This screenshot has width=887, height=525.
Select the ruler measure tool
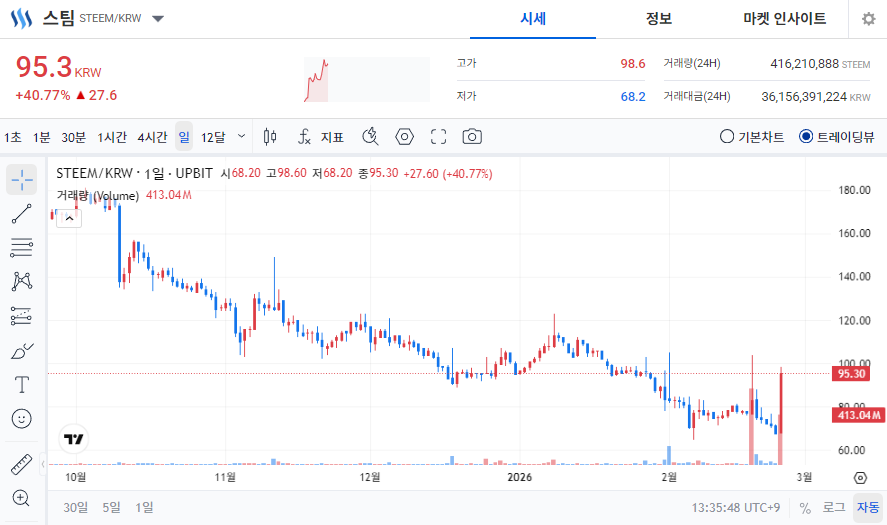[21, 464]
